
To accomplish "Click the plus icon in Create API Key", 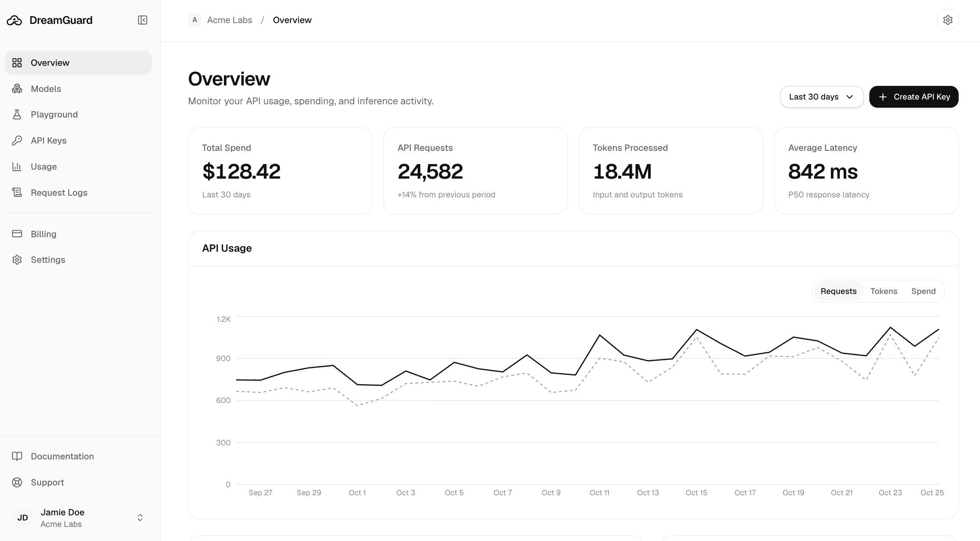I will [883, 97].
